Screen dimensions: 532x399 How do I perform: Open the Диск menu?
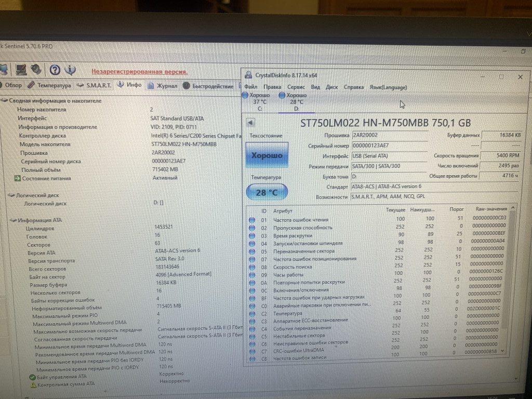tap(331, 87)
